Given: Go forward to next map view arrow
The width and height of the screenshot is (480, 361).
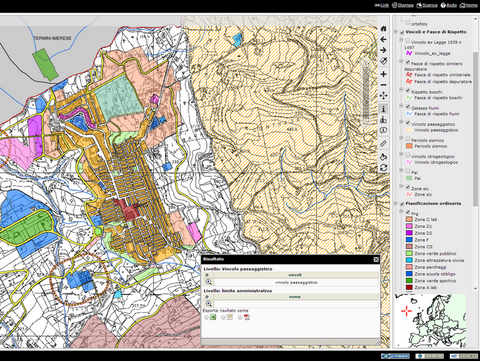Looking at the screenshot, I should pos(383,50).
